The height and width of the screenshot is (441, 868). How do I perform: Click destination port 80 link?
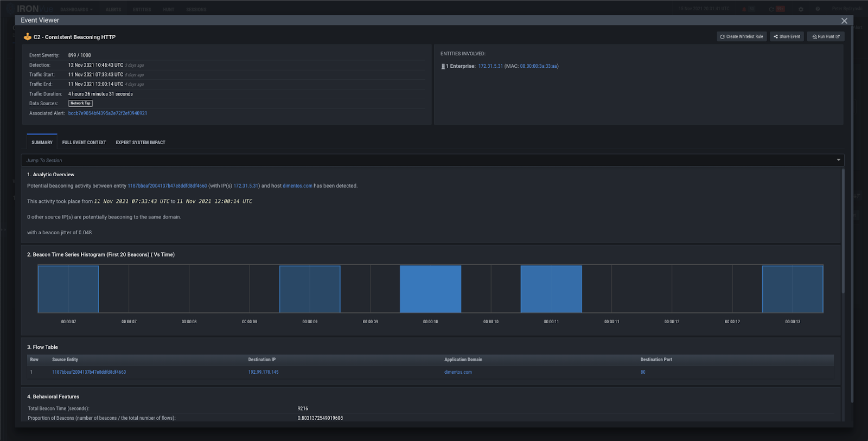point(643,372)
